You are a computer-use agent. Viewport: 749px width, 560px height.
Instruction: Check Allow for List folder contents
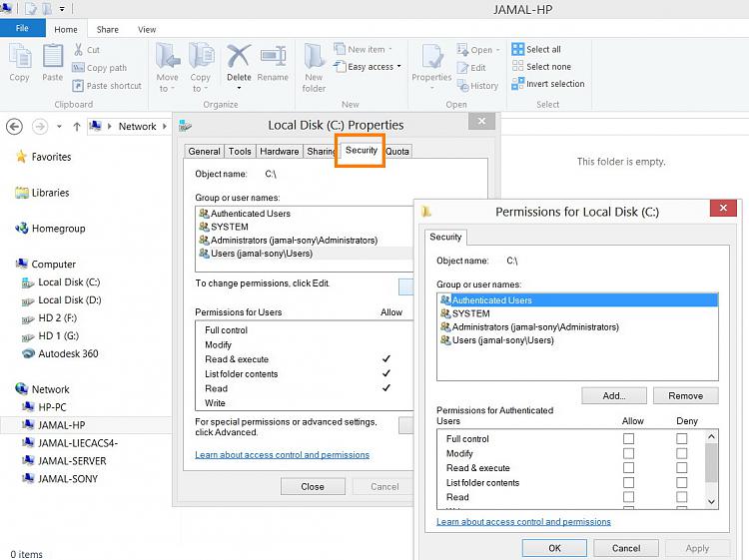pos(628,482)
